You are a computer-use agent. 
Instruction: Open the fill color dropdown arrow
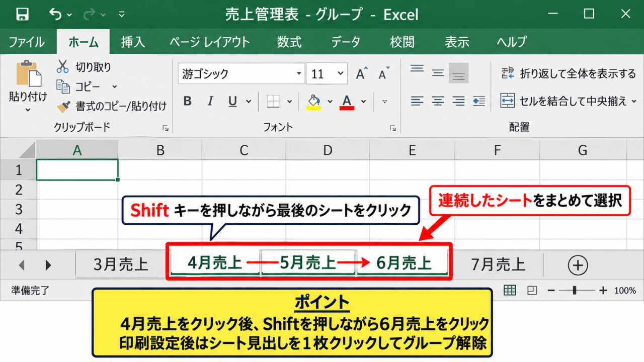coord(330,101)
